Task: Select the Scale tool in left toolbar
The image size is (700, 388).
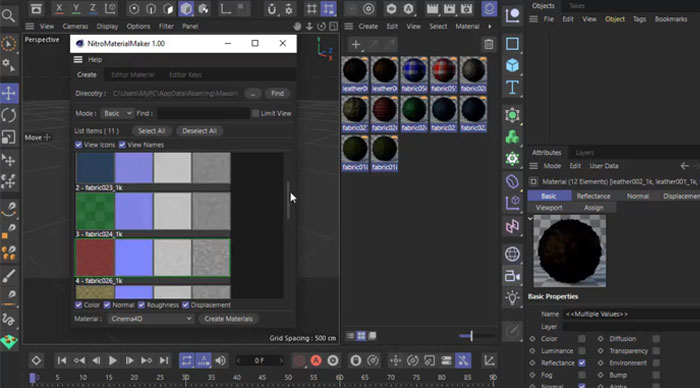Action: 9,137
